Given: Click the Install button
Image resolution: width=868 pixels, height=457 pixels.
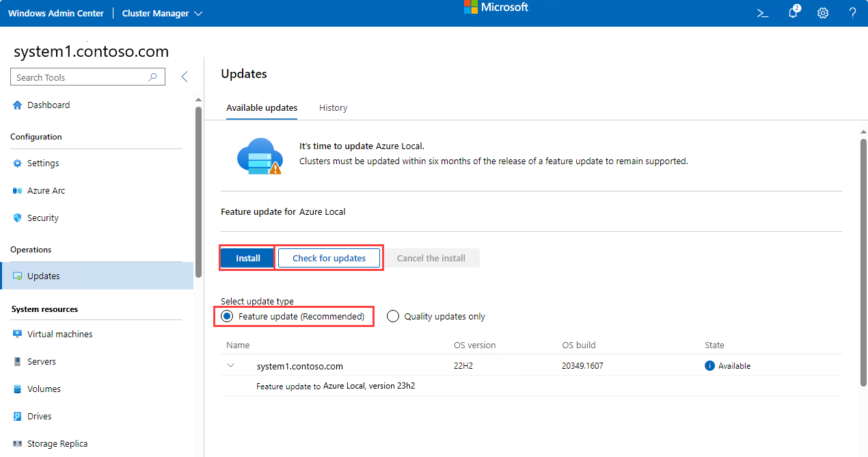Looking at the screenshot, I should coord(247,257).
